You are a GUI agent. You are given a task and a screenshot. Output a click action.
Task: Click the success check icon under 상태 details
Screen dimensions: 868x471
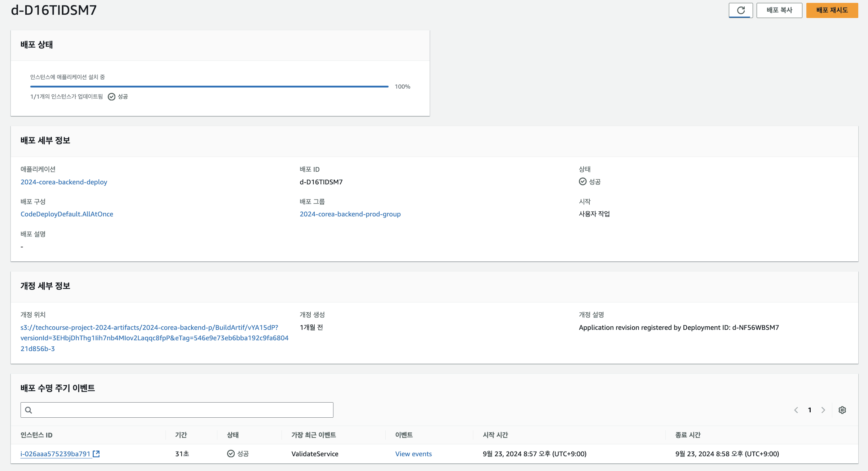(583, 181)
